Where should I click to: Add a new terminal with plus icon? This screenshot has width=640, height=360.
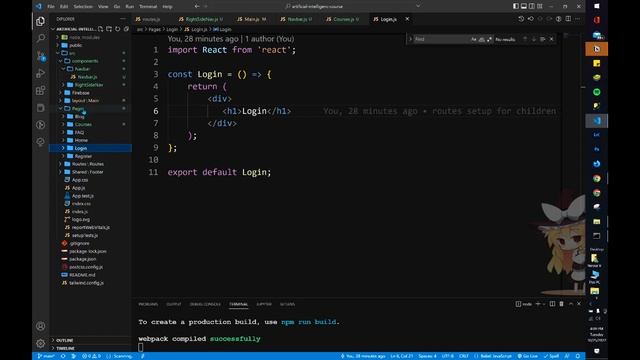tap(538, 304)
